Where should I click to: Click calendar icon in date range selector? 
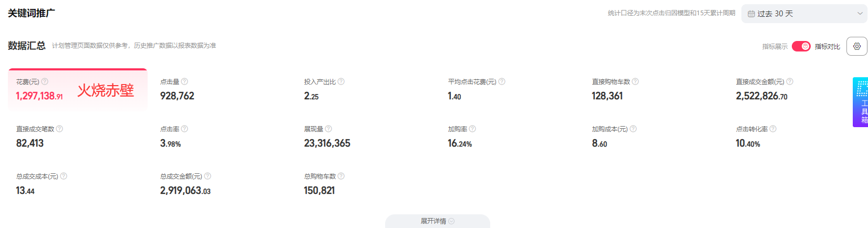[751, 14]
